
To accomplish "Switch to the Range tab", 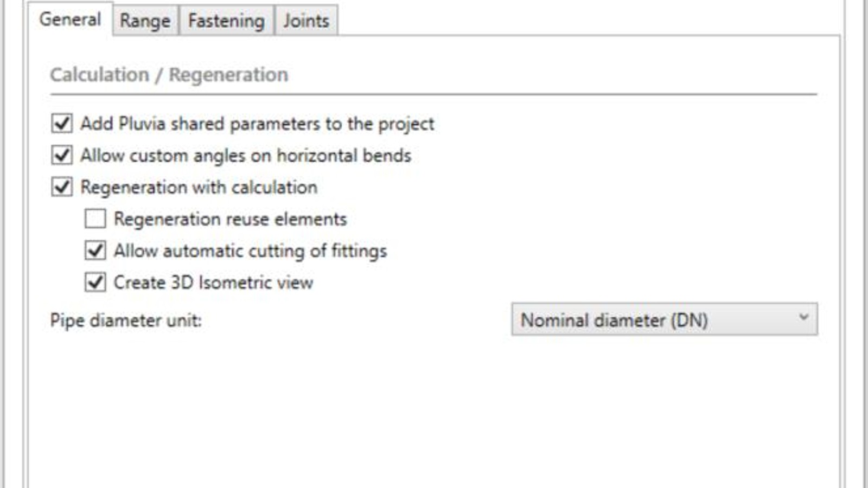I will coord(144,21).
